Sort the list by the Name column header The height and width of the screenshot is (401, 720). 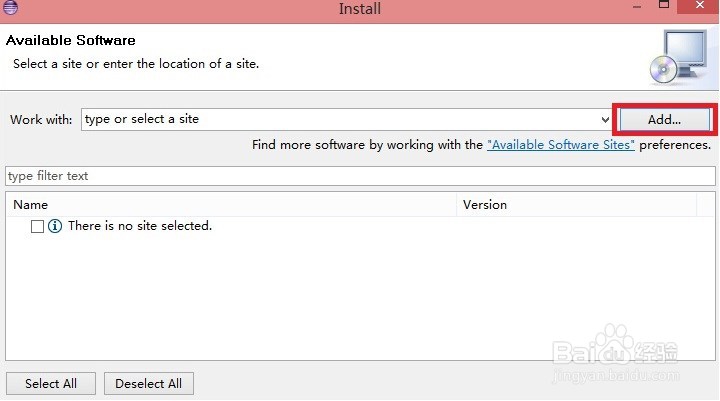tap(231, 205)
